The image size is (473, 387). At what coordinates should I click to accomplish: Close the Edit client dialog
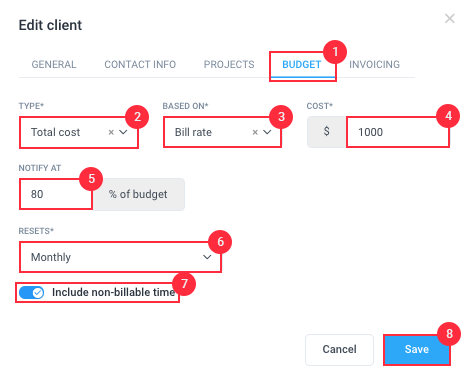[x=449, y=19]
